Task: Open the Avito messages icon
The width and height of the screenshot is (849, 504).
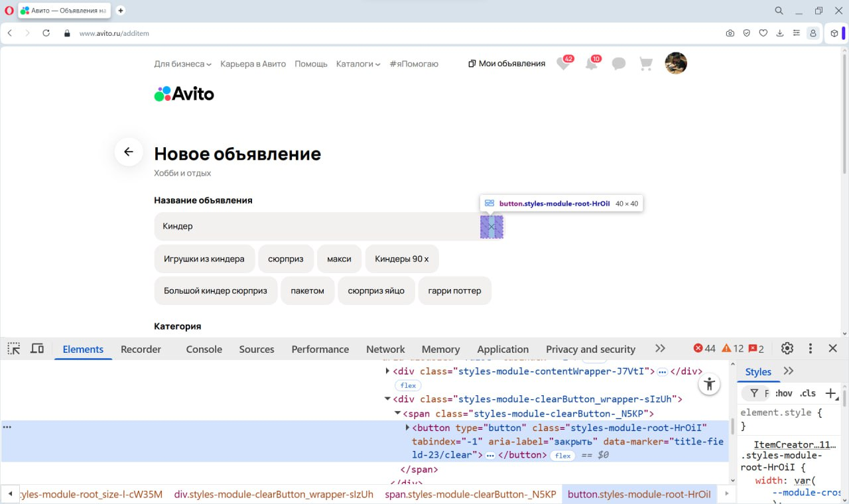Action: pyautogui.click(x=618, y=63)
